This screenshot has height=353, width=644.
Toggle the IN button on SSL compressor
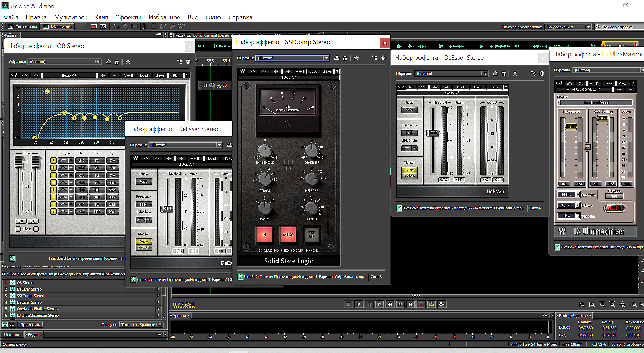click(264, 235)
